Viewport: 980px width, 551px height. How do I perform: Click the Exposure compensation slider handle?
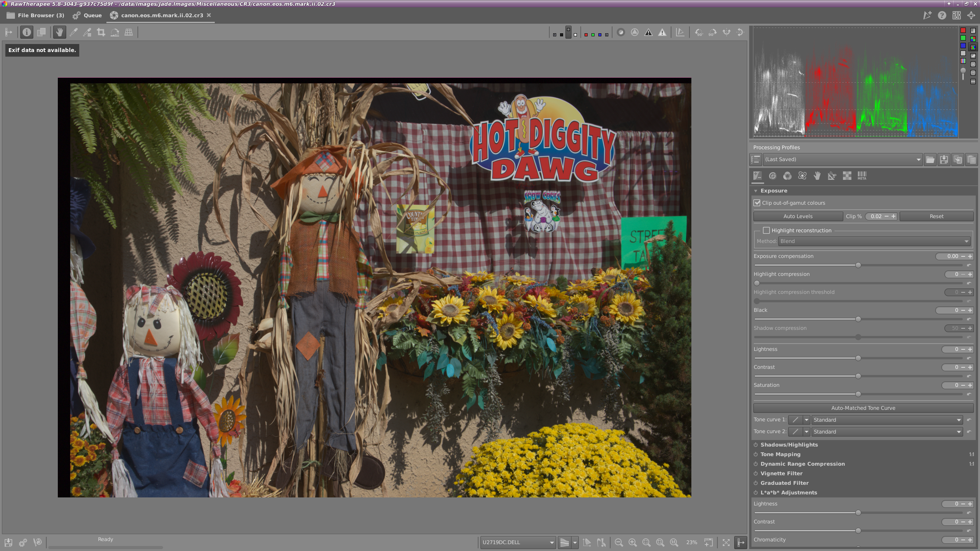click(x=858, y=265)
